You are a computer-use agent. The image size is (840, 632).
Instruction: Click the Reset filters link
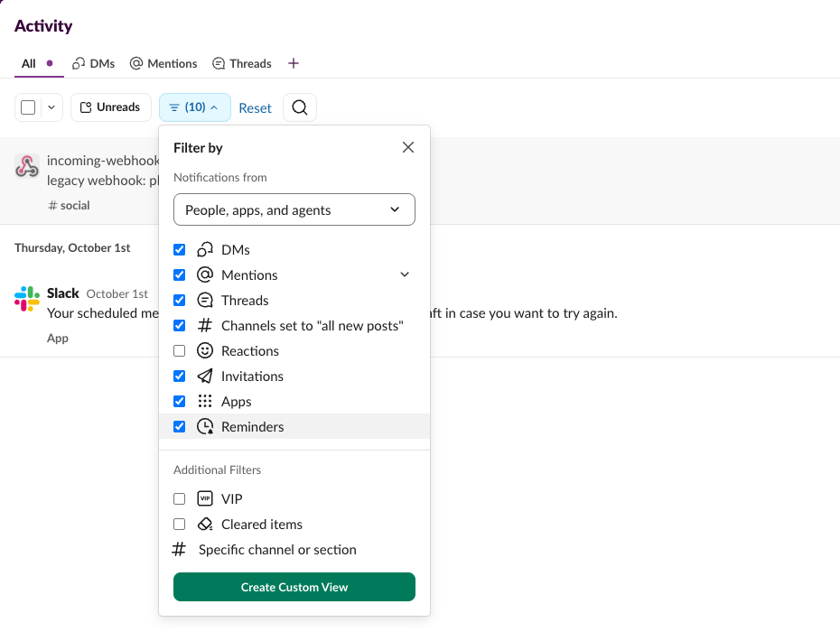coord(255,108)
